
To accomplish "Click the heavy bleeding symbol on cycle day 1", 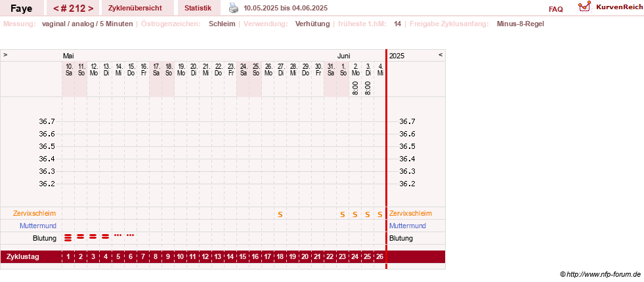I will pyautogui.click(x=68, y=237).
